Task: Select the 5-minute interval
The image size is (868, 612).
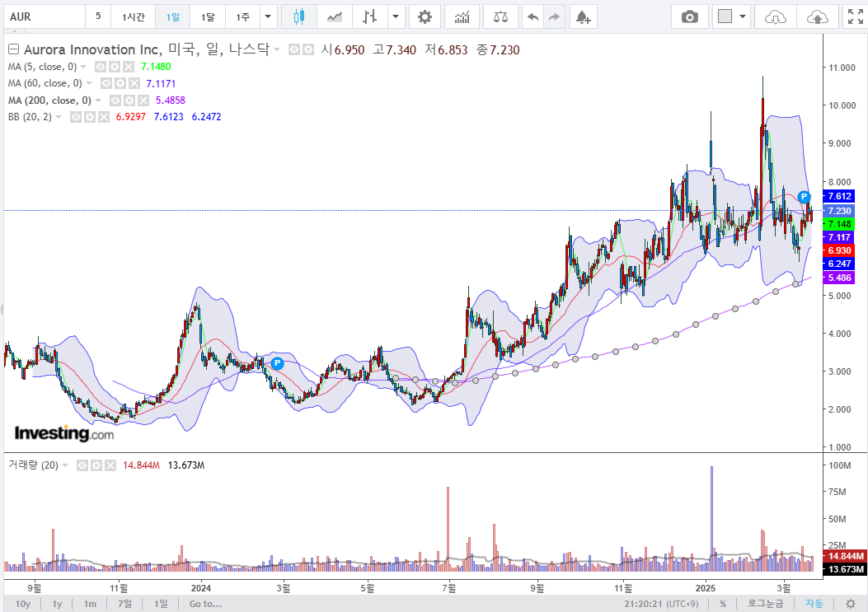Action: tap(98, 16)
